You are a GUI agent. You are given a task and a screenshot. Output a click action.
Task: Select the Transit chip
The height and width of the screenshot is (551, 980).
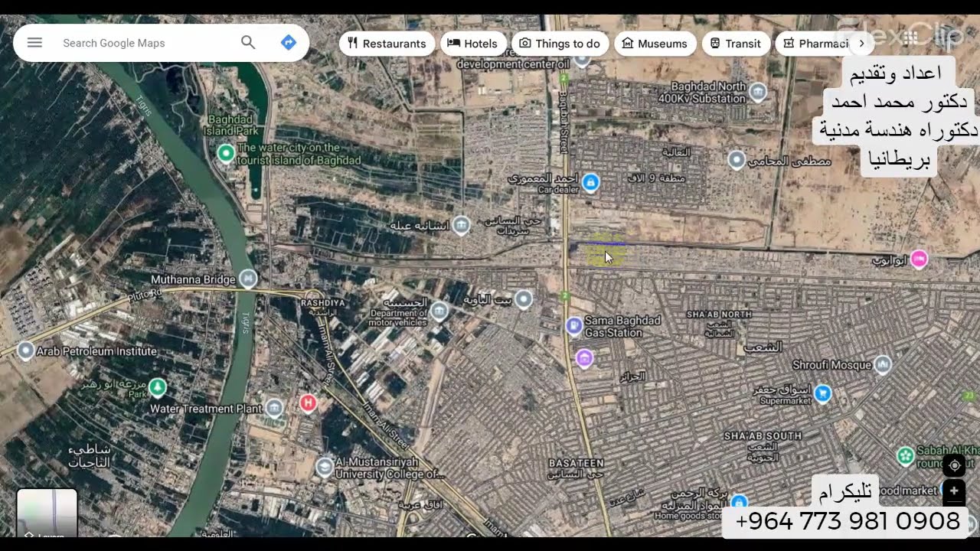pos(735,44)
